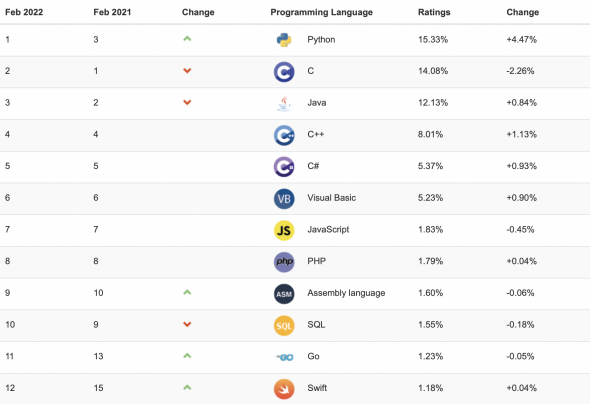Click the PHP logo icon
Viewport: 590px width, 404px height.
[x=284, y=262]
